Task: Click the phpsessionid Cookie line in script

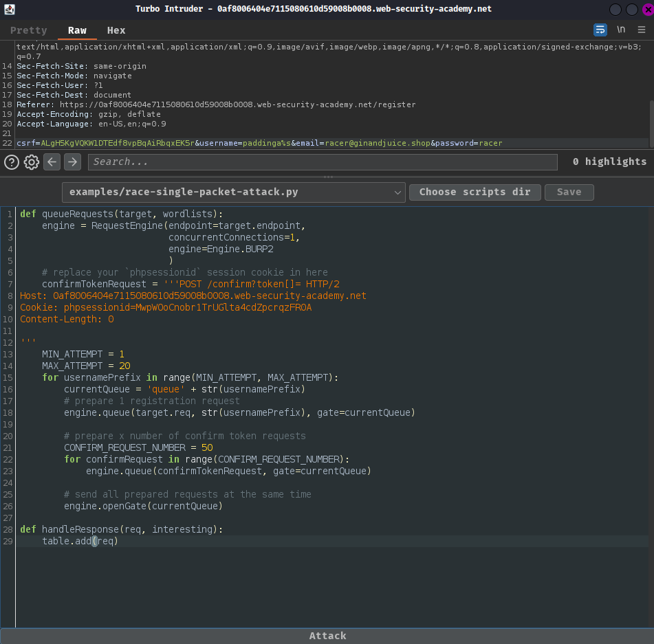Action: pos(166,307)
